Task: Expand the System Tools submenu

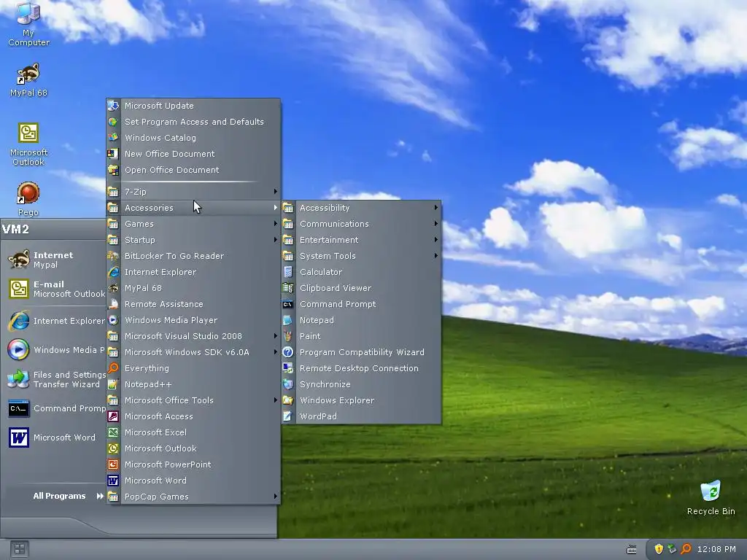Action: click(361, 256)
